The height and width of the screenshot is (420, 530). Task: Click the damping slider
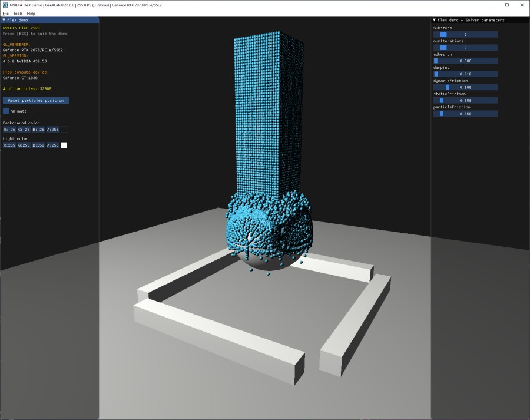click(465, 74)
